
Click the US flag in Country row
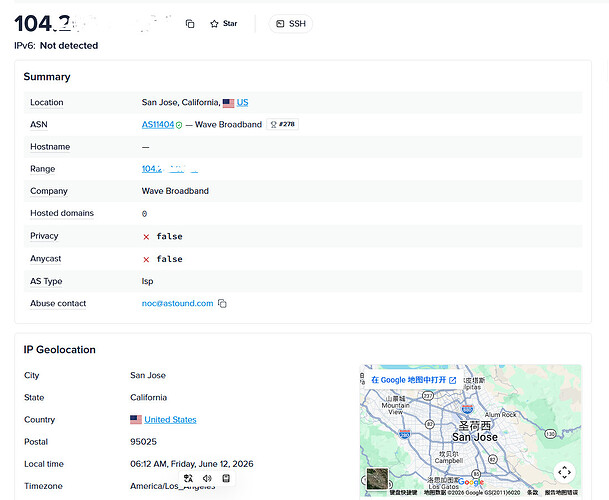(136, 420)
